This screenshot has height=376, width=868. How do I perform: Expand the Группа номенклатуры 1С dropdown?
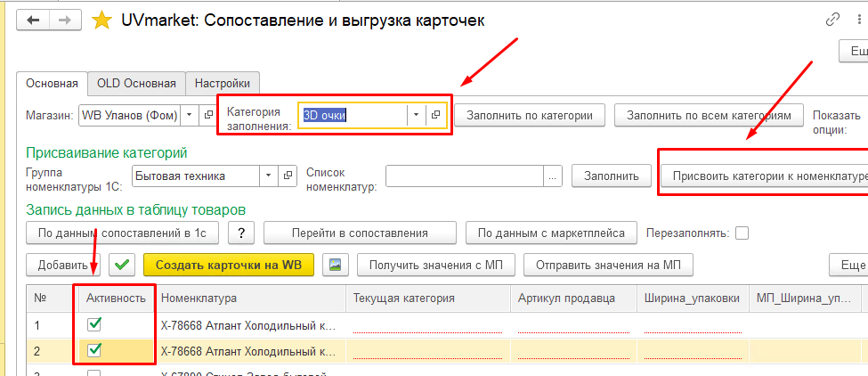point(269,176)
